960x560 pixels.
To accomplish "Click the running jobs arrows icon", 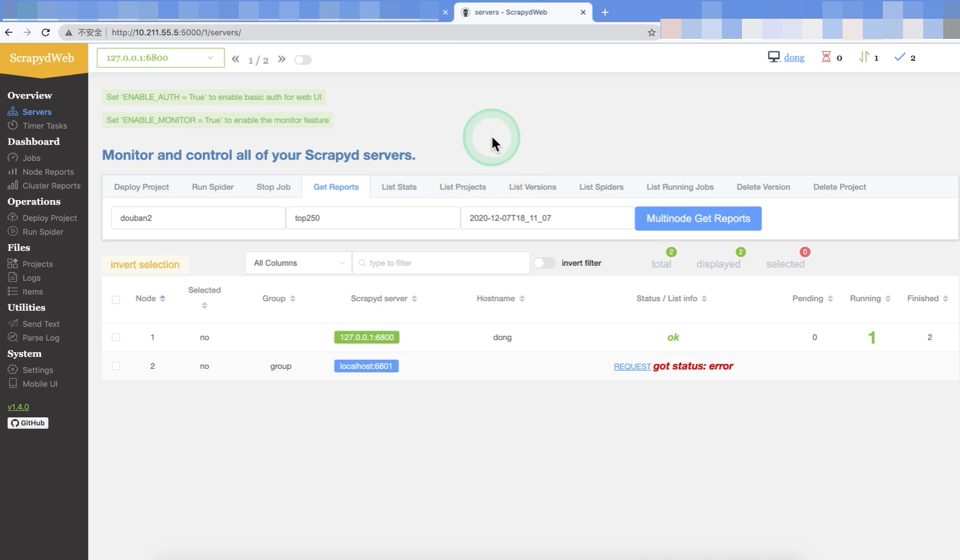I will coord(864,58).
